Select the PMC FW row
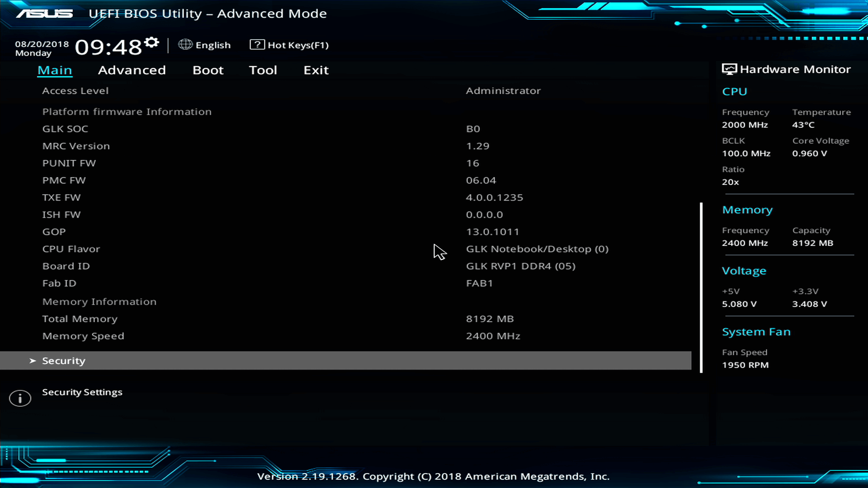 tap(64, 180)
